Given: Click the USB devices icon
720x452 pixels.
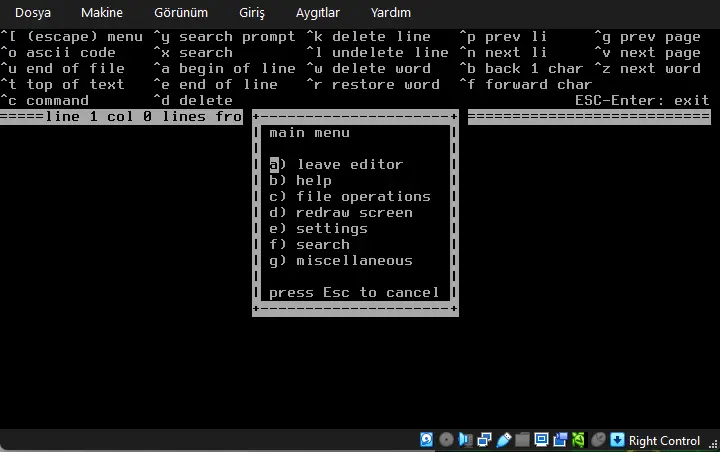Looking at the screenshot, I should (x=503, y=440).
